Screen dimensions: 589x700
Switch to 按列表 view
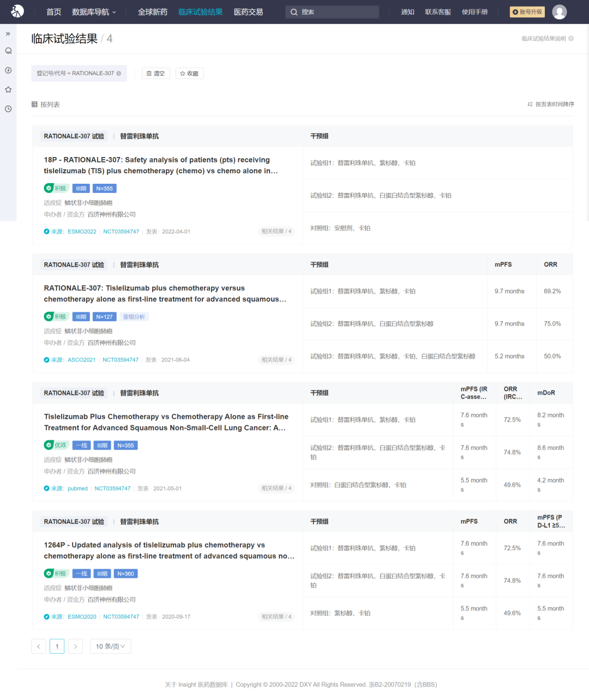[x=46, y=105]
